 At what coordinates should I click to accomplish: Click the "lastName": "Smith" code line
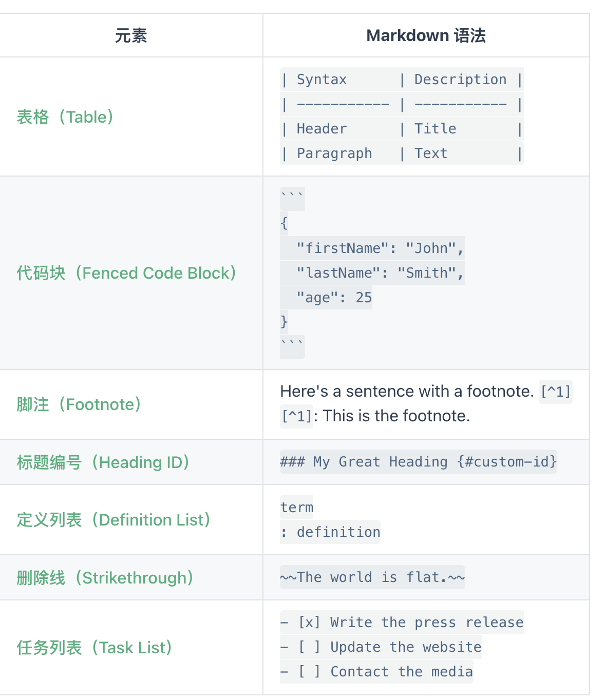pyautogui.click(x=380, y=273)
